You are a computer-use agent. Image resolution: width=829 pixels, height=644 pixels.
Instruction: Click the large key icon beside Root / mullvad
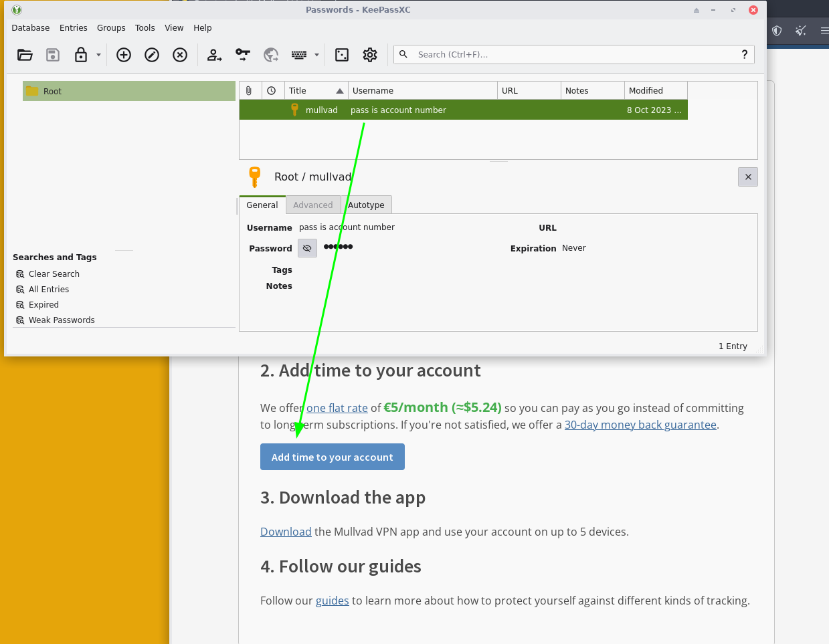255,177
